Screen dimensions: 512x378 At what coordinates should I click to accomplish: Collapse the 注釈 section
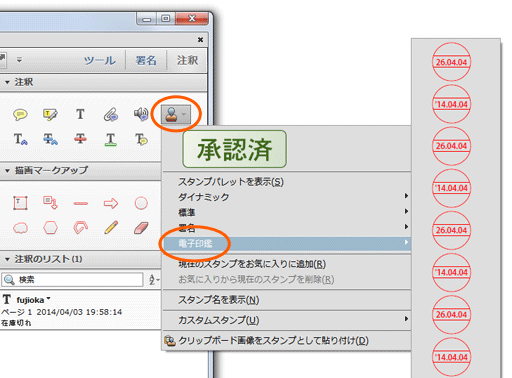7,82
